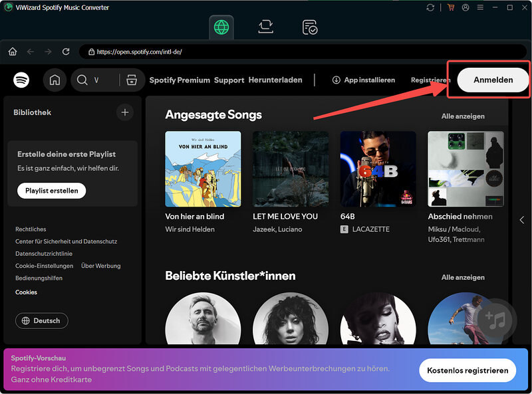Image resolution: width=532 pixels, height=394 pixels.
Task: Reload the page with refresh icon
Action: tap(66, 52)
